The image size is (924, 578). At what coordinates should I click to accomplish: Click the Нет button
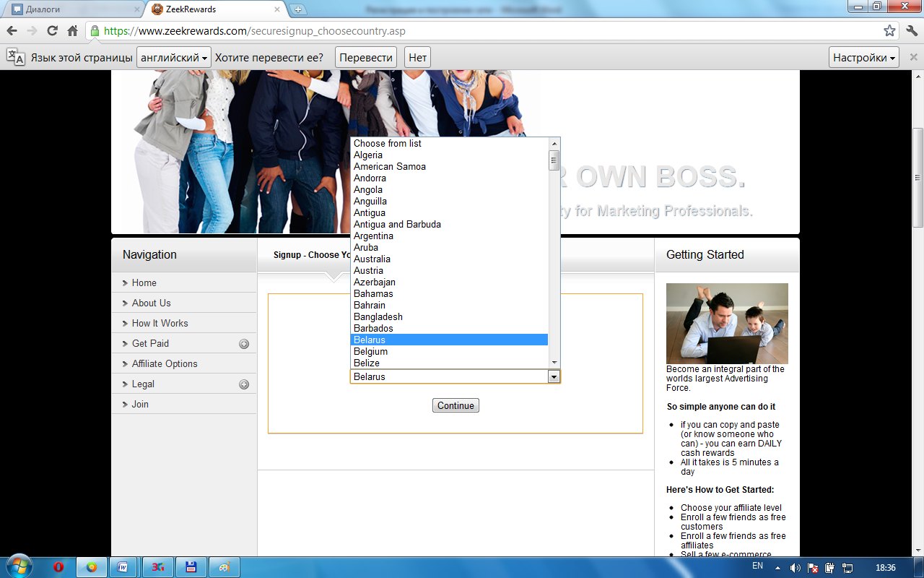click(x=418, y=57)
